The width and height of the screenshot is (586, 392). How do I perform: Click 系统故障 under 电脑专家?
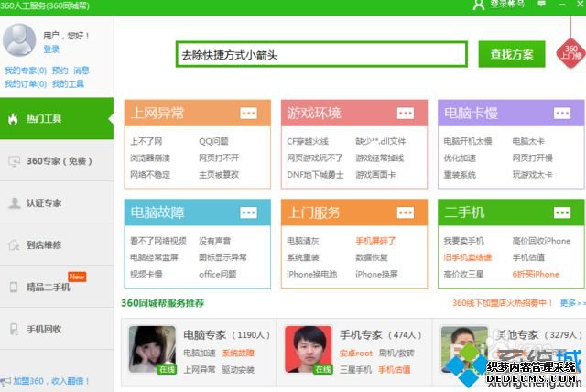(238, 354)
